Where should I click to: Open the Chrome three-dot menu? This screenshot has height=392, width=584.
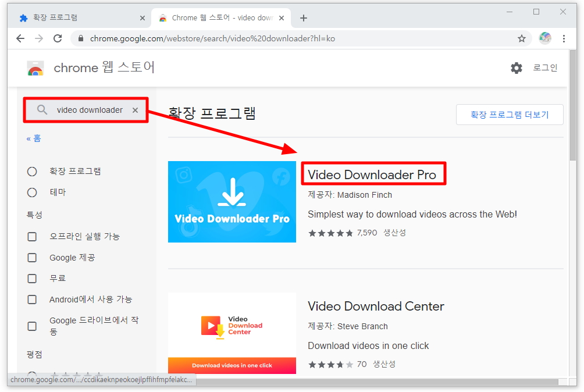[564, 38]
